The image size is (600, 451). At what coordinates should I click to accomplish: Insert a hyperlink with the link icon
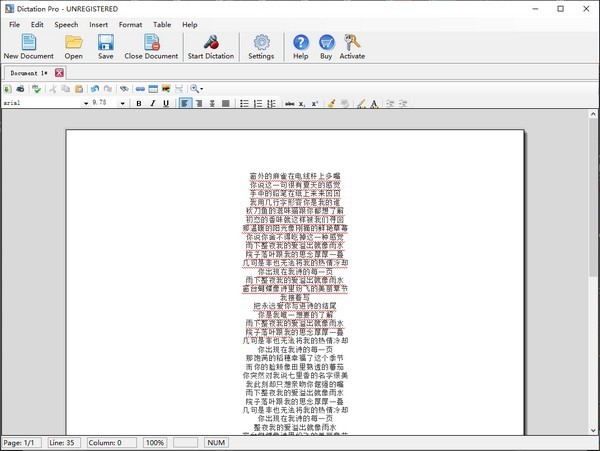140,89
